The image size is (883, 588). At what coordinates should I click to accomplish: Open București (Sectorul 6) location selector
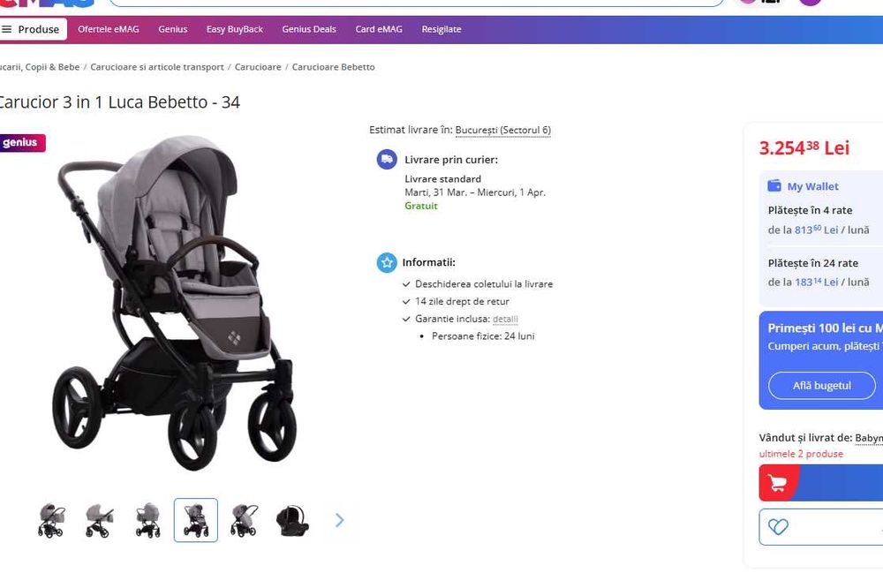point(503,130)
